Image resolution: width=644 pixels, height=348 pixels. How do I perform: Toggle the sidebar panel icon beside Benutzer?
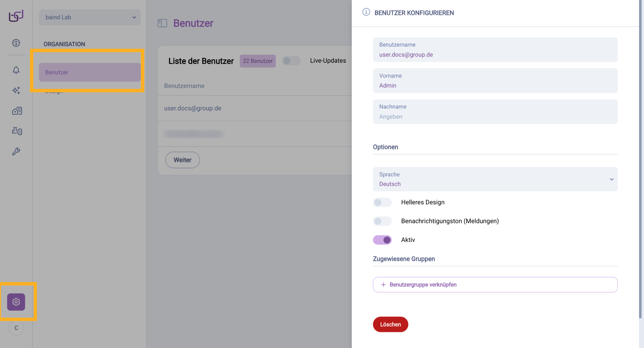tap(162, 23)
